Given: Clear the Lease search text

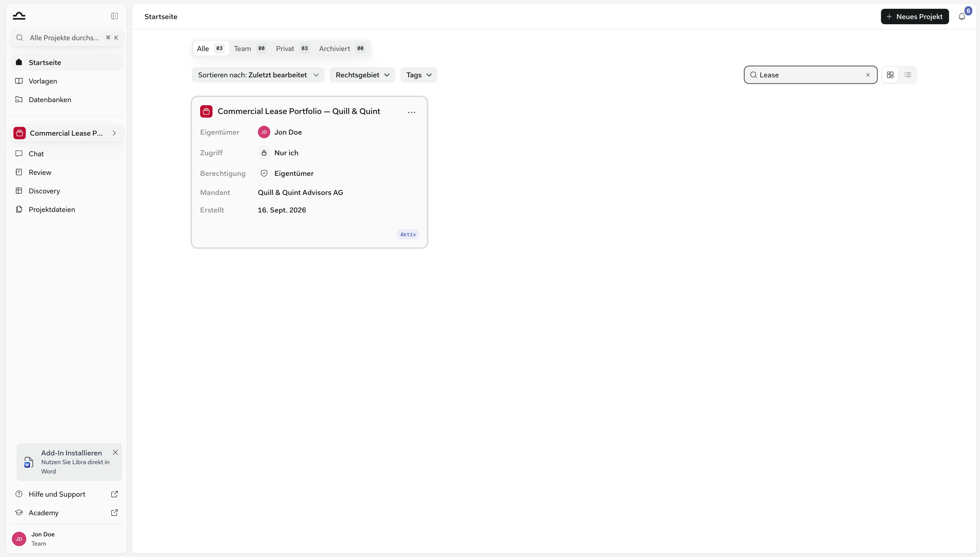Looking at the screenshot, I should [x=868, y=75].
